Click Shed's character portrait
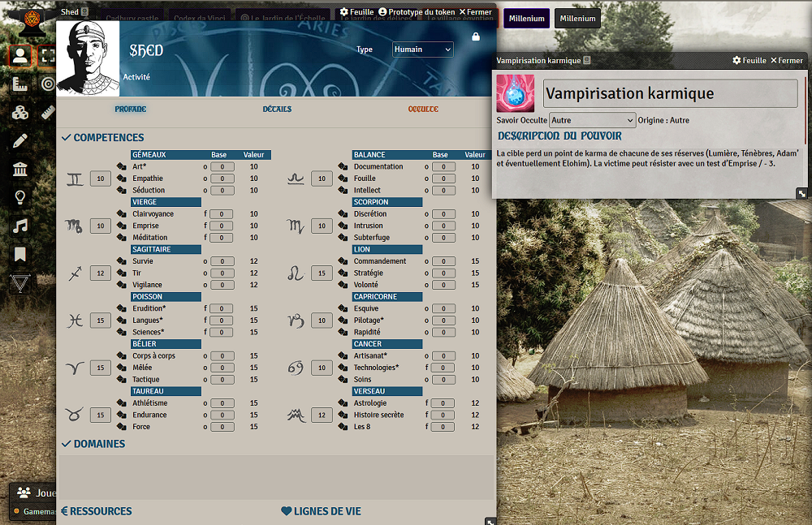 click(88, 57)
